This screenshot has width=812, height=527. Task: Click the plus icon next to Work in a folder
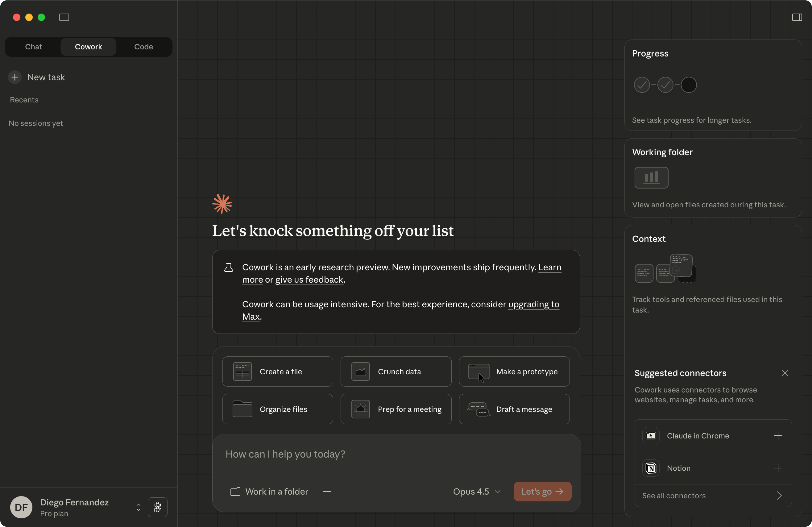[x=327, y=492]
